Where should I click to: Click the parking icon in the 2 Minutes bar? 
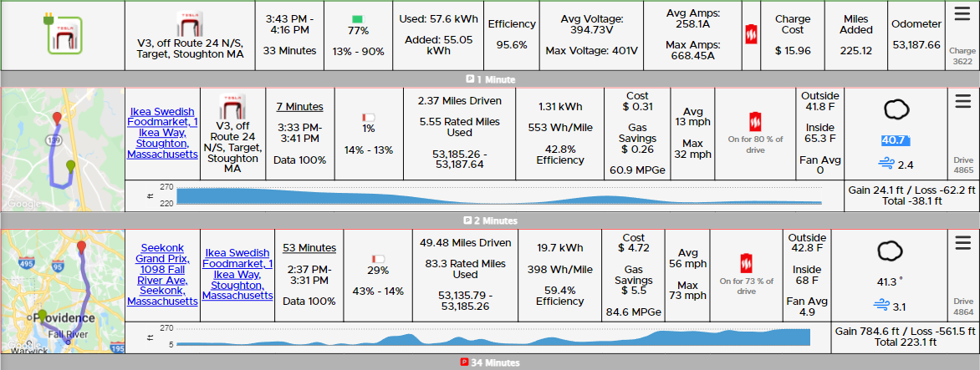coord(467,220)
